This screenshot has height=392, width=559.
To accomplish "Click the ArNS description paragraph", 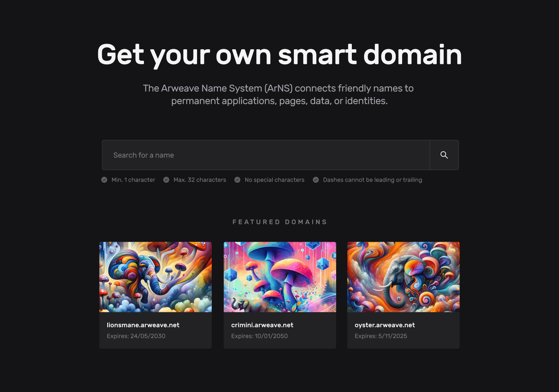I will pyautogui.click(x=279, y=95).
